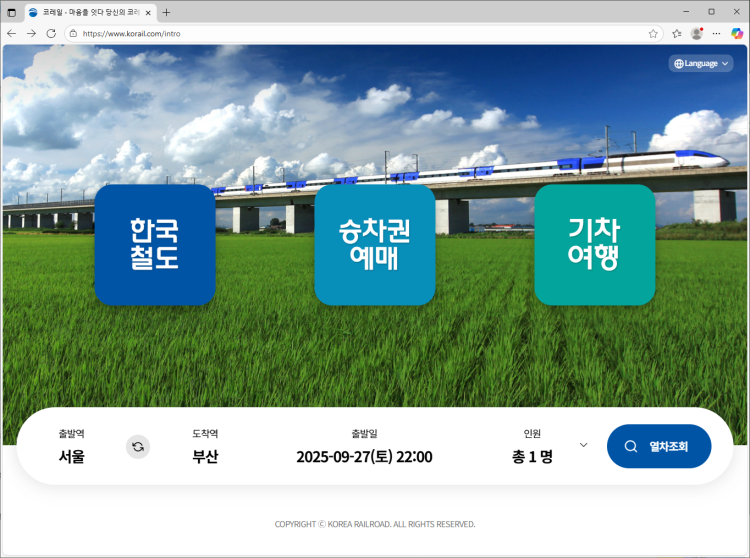Minimize the browser window
Image resolution: width=750 pixels, height=558 pixels.
686,11
